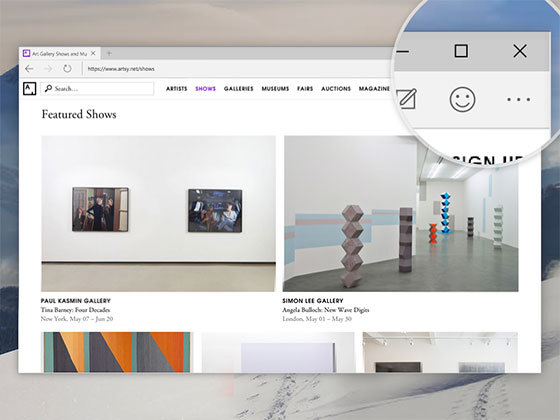This screenshot has height=420, width=560.
Task: Close the Art Gallery Shows tab
Action: [x=93, y=53]
